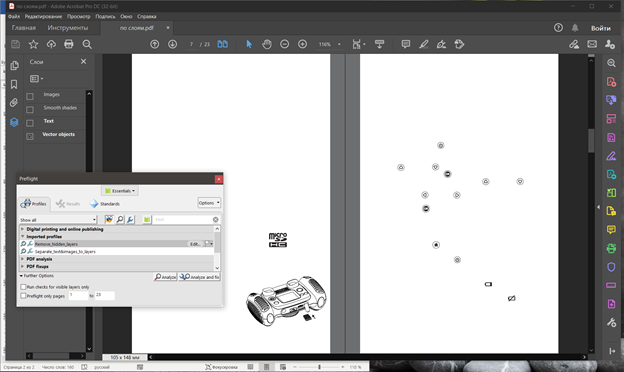Send file by email envelope icon
624x372 pixels.
(x=592, y=44)
